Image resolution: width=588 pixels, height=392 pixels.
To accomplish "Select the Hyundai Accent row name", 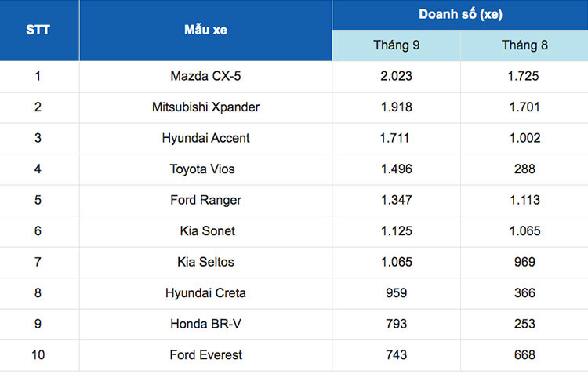I will coord(205,138).
